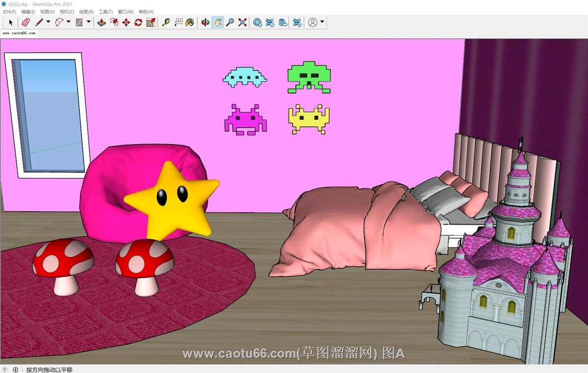
Task: Select the arrow Select tool
Action: (10, 23)
